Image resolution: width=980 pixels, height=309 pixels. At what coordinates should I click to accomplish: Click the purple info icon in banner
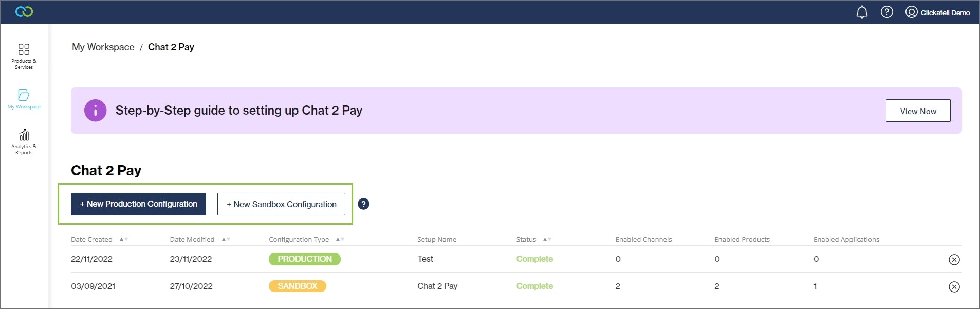pyautogui.click(x=95, y=111)
